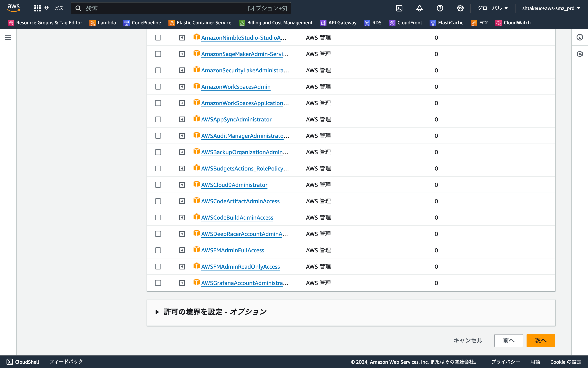Expand the AWSBudgetsActions_RolePolicy row
588x368 pixels.
182,168
